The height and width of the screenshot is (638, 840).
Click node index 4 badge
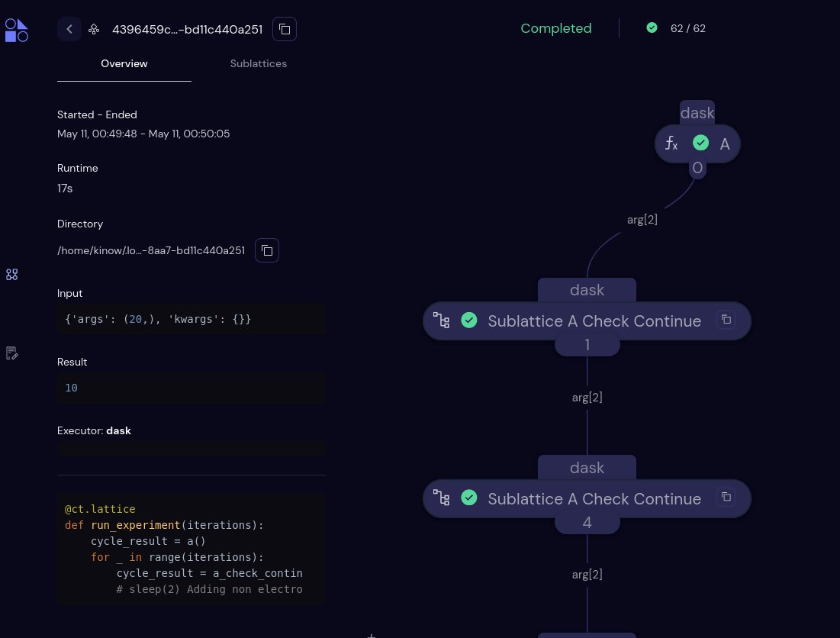point(587,523)
